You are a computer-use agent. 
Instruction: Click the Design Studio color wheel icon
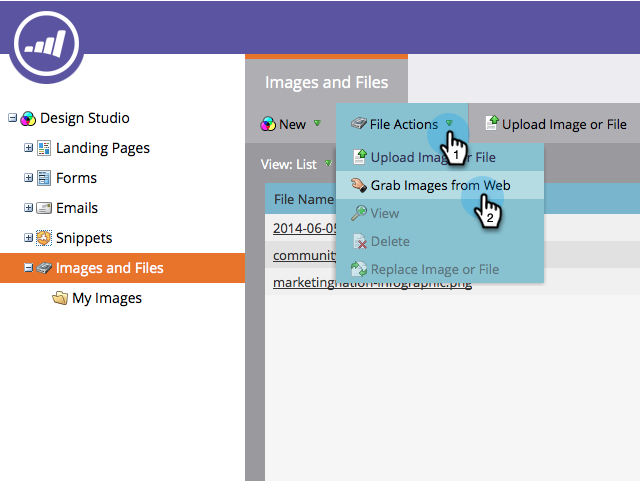pyautogui.click(x=28, y=118)
